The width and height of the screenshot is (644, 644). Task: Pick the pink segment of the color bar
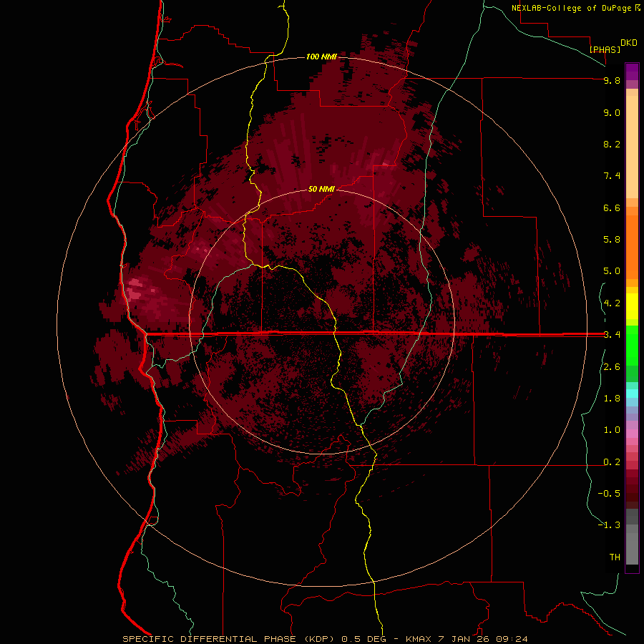[x=632, y=434]
